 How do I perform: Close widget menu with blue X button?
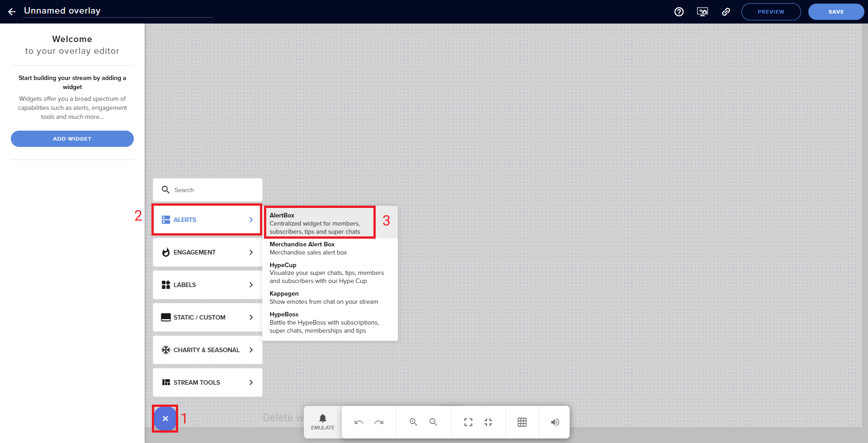click(x=165, y=419)
